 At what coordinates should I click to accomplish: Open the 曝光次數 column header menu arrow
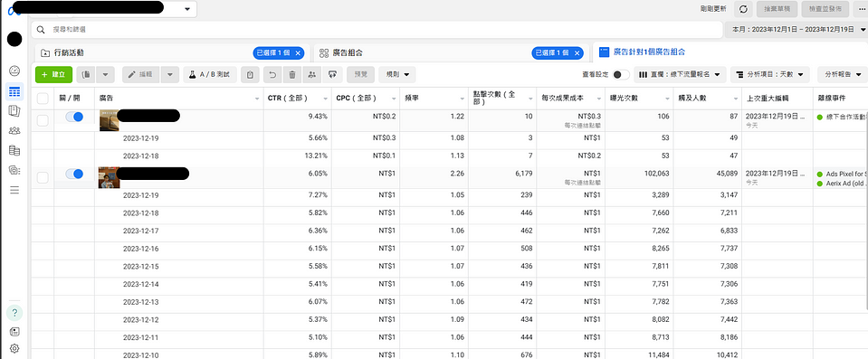click(x=667, y=99)
